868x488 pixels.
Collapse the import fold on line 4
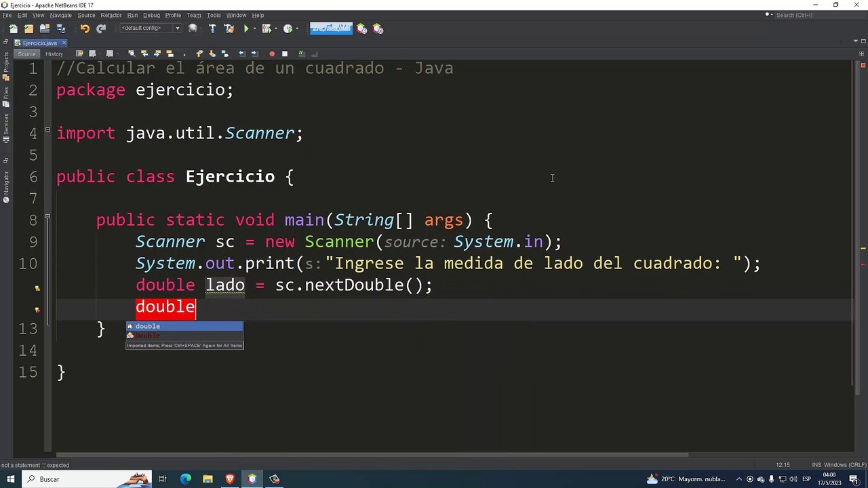[x=47, y=129]
